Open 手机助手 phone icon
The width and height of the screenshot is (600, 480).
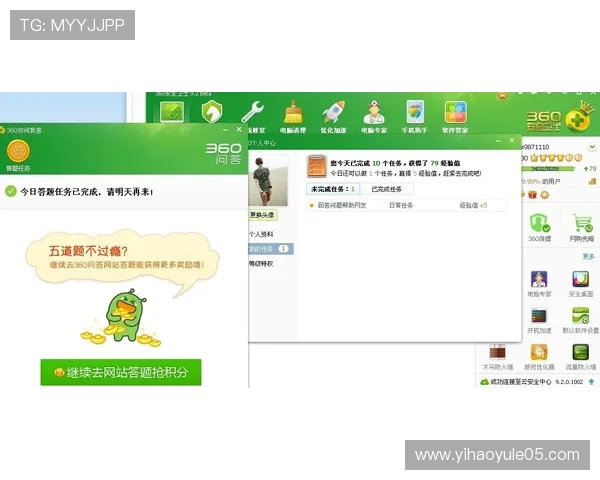(415, 112)
